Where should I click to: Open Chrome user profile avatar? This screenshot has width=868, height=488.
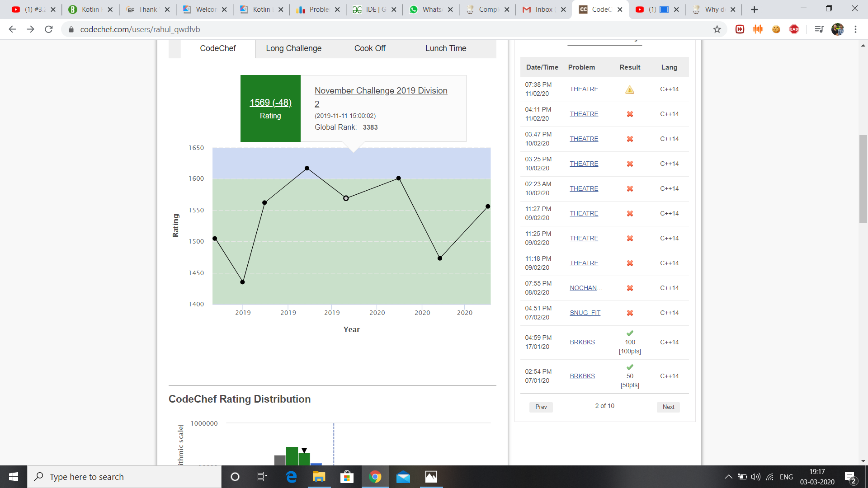point(837,29)
